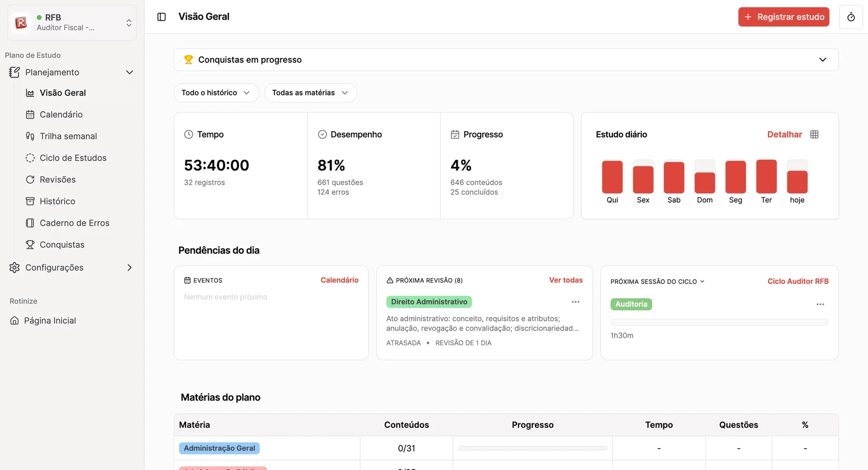Screen dimensions: 868x470
Task: Click the grid icon beside Detalhar
Action: [814, 134]
